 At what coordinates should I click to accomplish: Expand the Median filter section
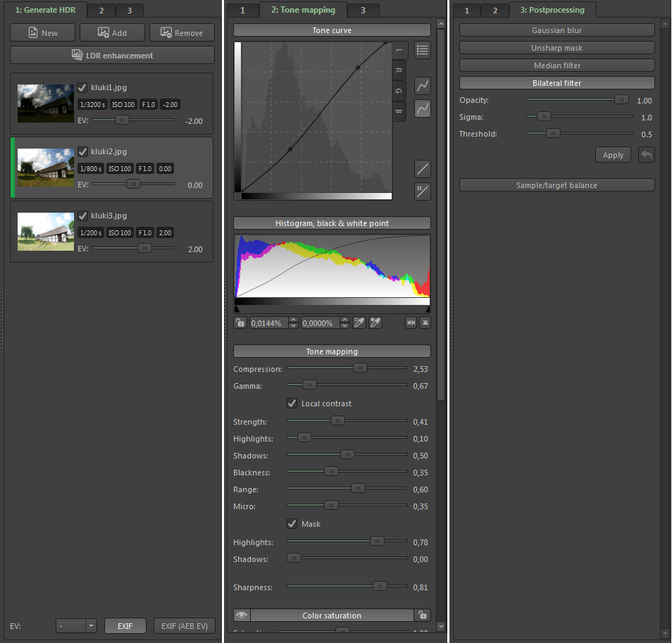pos(556,65)
